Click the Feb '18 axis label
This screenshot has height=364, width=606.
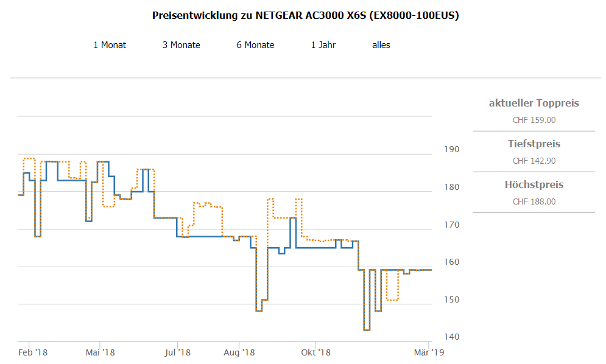(33, 352)
